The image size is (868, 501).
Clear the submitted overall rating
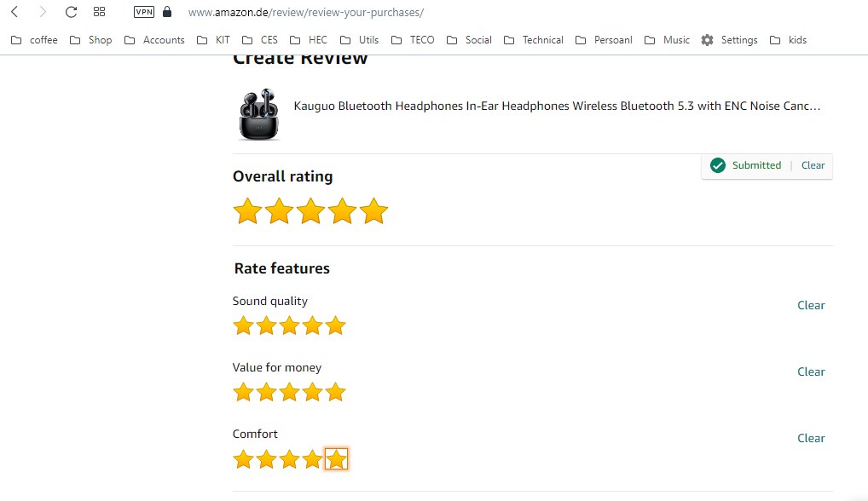pos(813,165)
